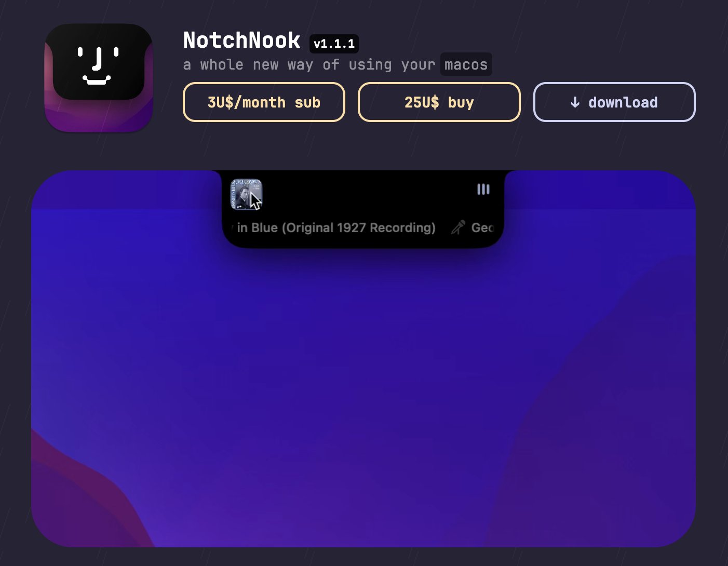Click the NotchNook smiley-face app icon
This screenshot has height=566, width=728.
[x=98, y=77]
